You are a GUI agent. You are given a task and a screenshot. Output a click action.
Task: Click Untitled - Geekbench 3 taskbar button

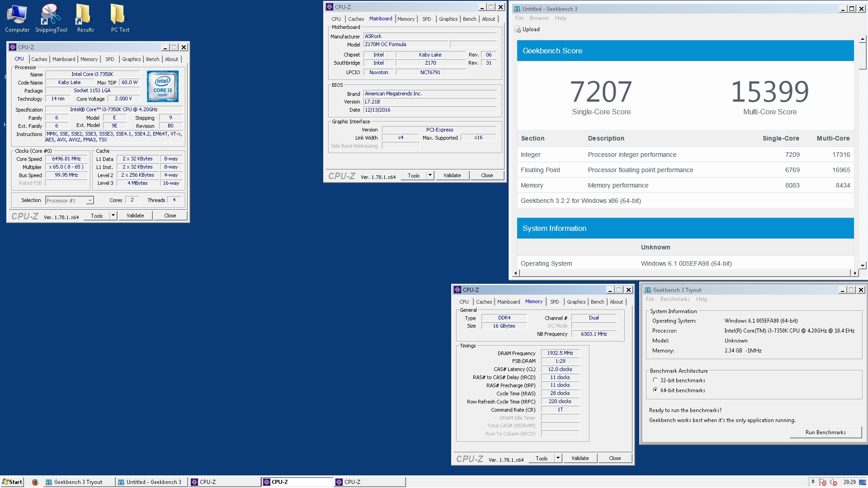(x=151, y=482)
